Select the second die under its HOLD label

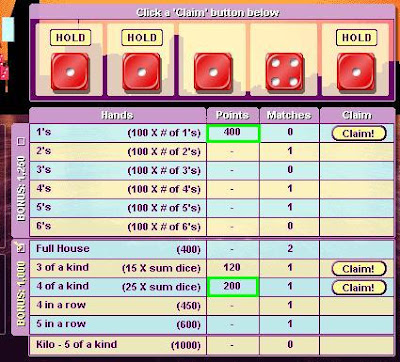point(142,72)
